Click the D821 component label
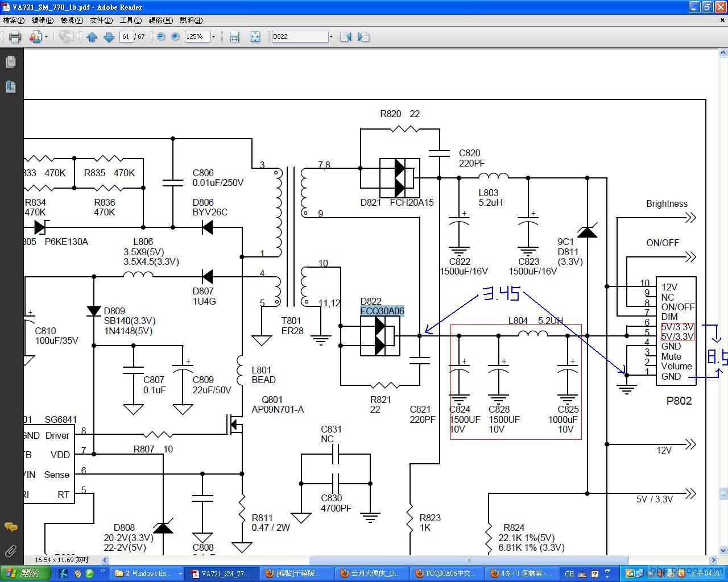This screenshot has height=582, width=728. tap(371, 202)
